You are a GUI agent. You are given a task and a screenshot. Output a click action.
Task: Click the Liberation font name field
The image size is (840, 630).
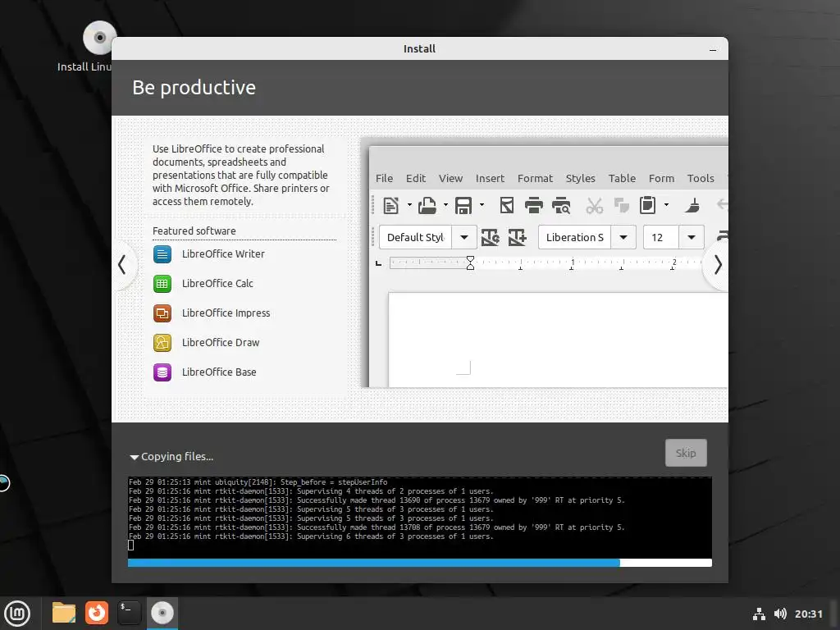click(575, 237)
